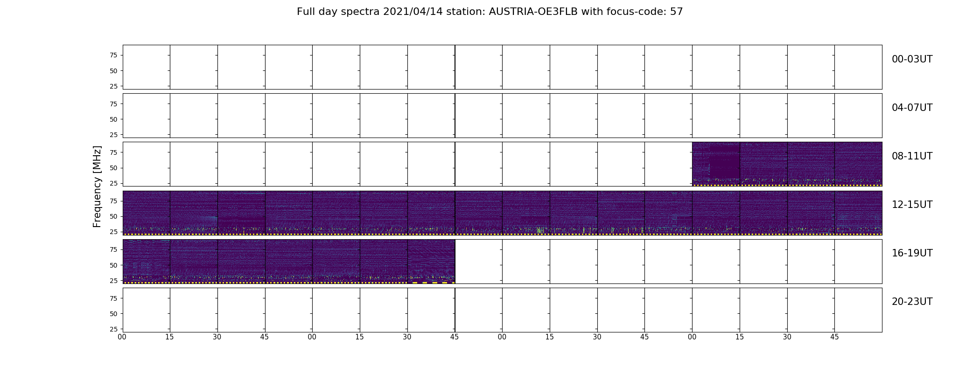Select the '12-15UT' row label

[912, 205]
